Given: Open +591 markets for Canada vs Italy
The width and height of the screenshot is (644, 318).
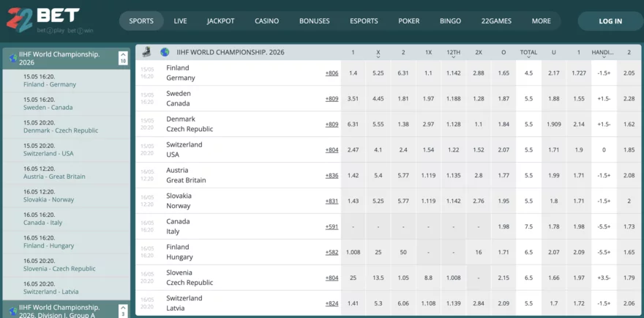Looking at the screenshot, I should click(332, 226).
